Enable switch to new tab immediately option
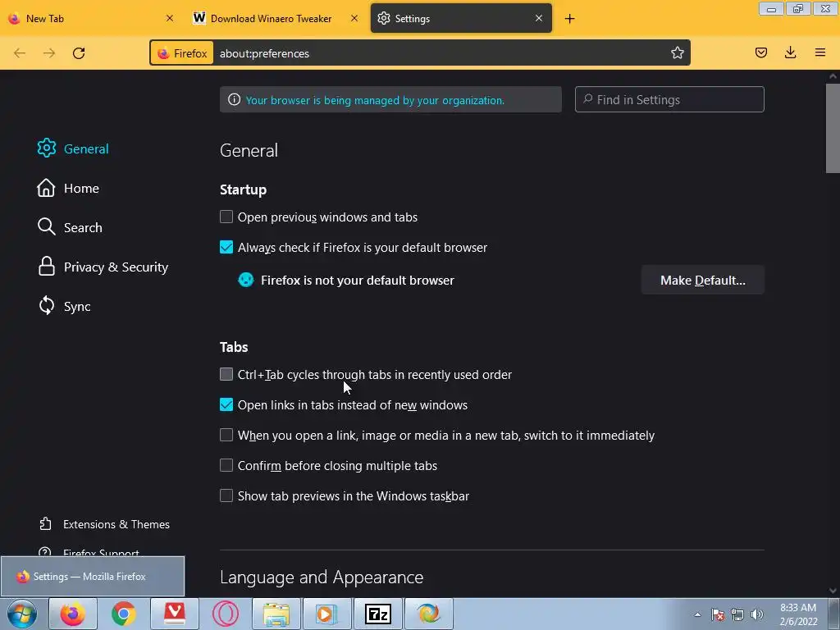 point(226,435)
